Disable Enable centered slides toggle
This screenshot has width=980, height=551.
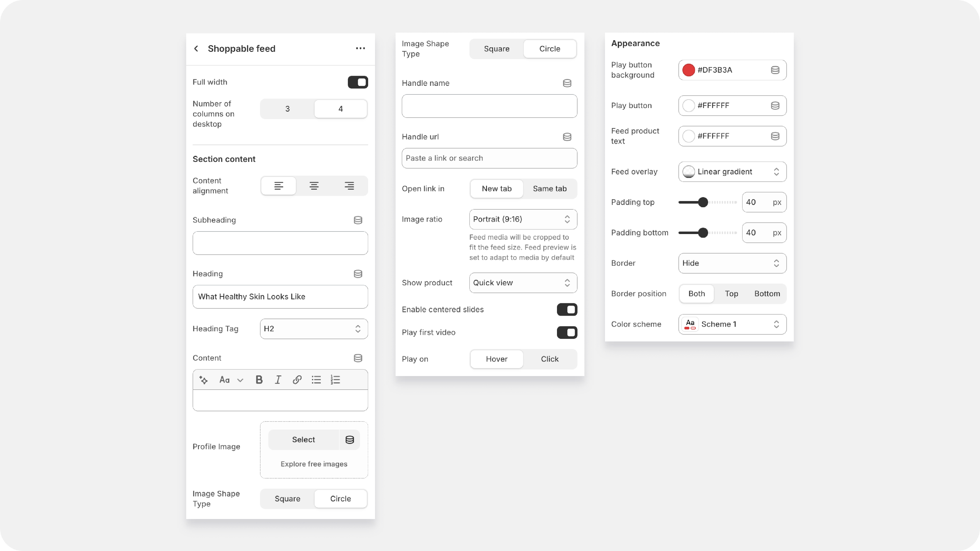pos(567,309)
